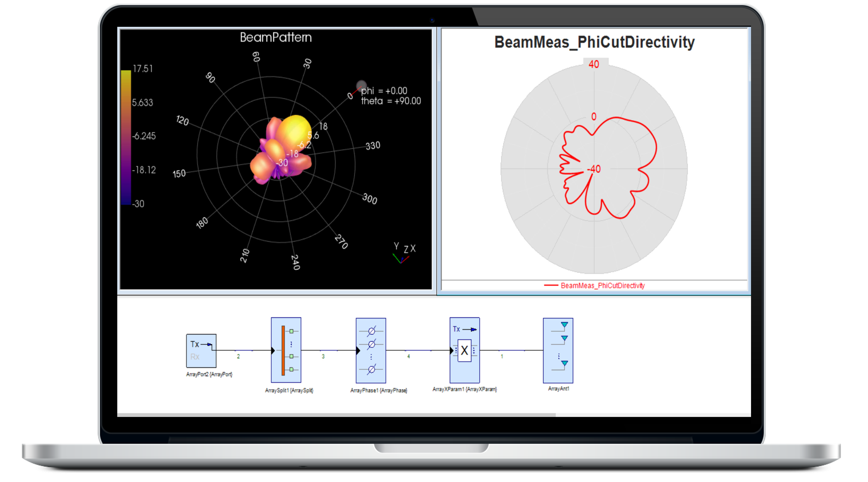
Task: Select the ArrayPort2 Tx/Rx block
Action: click(x=201, y=350)
